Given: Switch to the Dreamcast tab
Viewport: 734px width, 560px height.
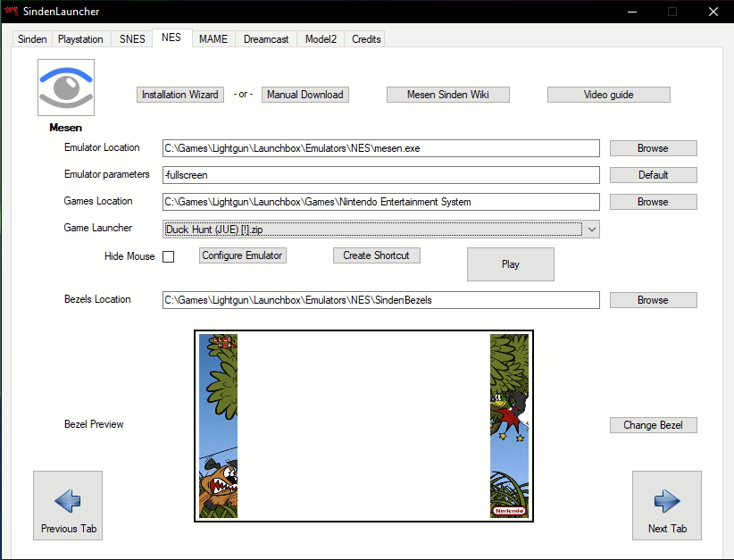Looking at the screenshot, I should (x=266, y=39).
